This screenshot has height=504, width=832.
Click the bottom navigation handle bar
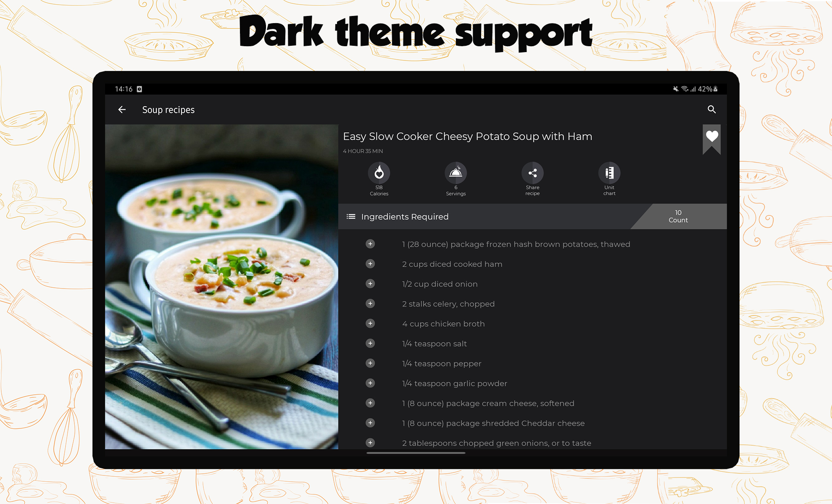point(416,453)
